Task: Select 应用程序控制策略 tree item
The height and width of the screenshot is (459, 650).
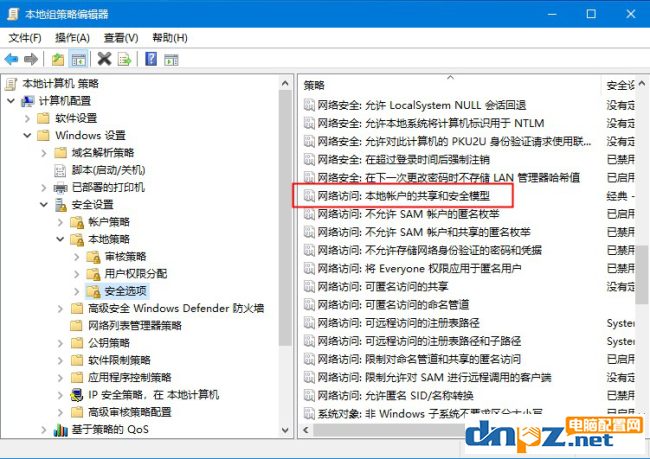Action: tap(129, 377)
